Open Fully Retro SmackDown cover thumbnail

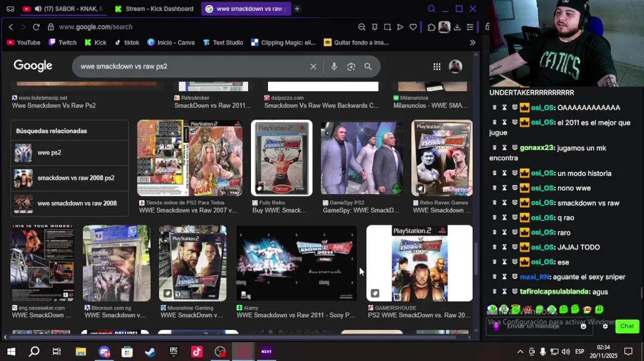tap(282, 158)
